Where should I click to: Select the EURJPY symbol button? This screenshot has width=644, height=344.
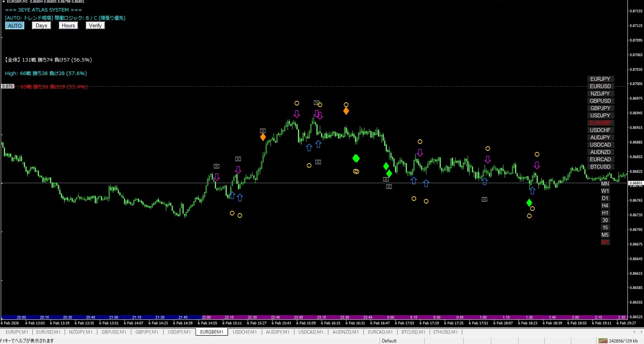[600, 79]
